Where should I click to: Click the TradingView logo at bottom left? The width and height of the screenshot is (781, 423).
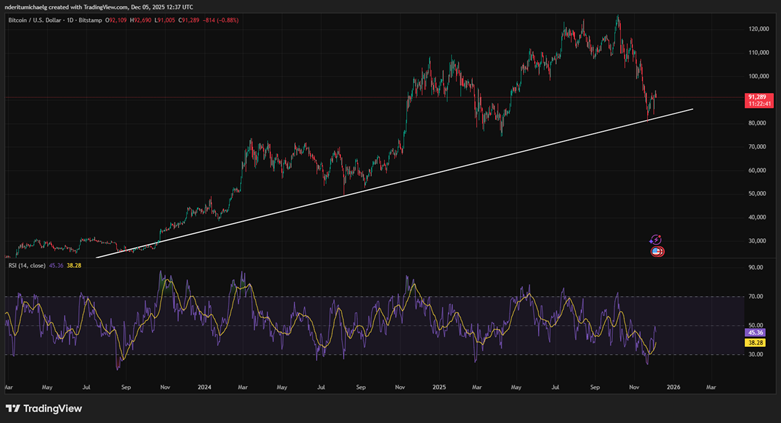pos(42,408)
